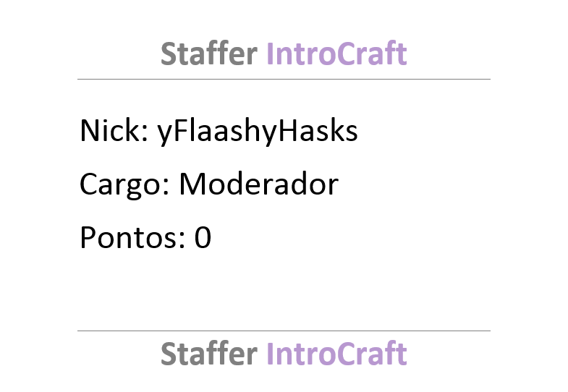Click the capital P in Pontos
Image resolution: width=568 pixels, height=392 pixels.
(88, 237)
